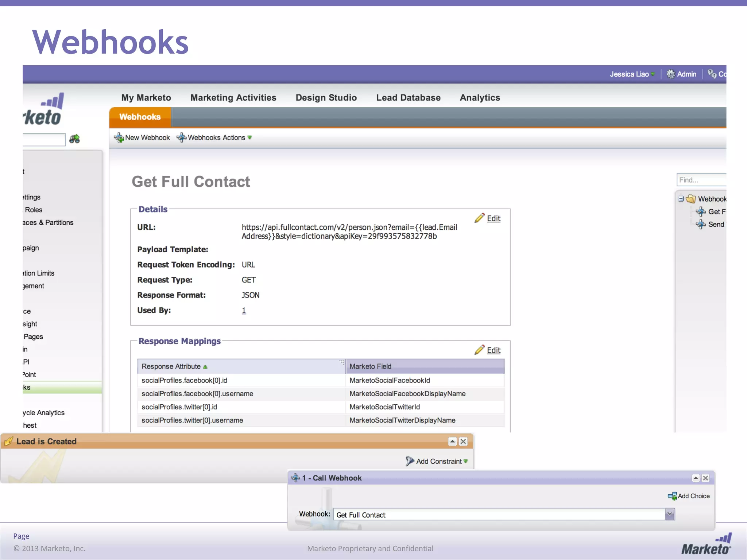Click the pencil icon in Response Mappings
The width and height of the screenshot is (747, 560).
tap(479, 350)
